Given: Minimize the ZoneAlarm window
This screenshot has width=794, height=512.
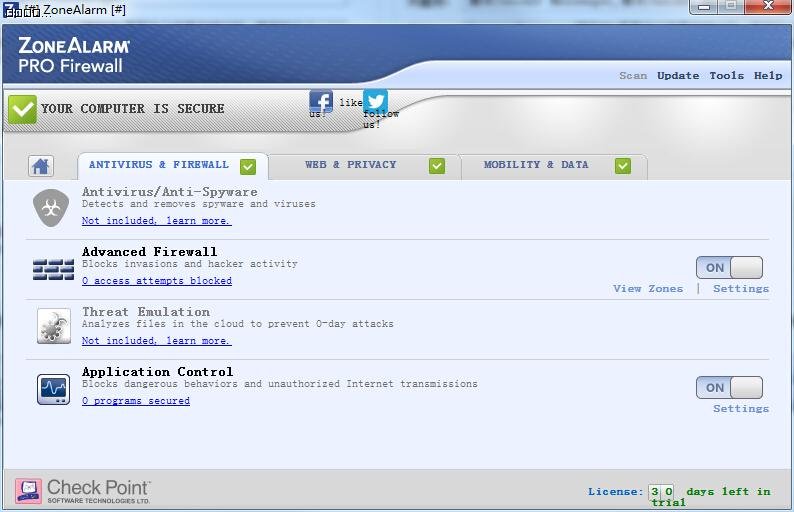Looking at the screenshot, I should (703, 7).
